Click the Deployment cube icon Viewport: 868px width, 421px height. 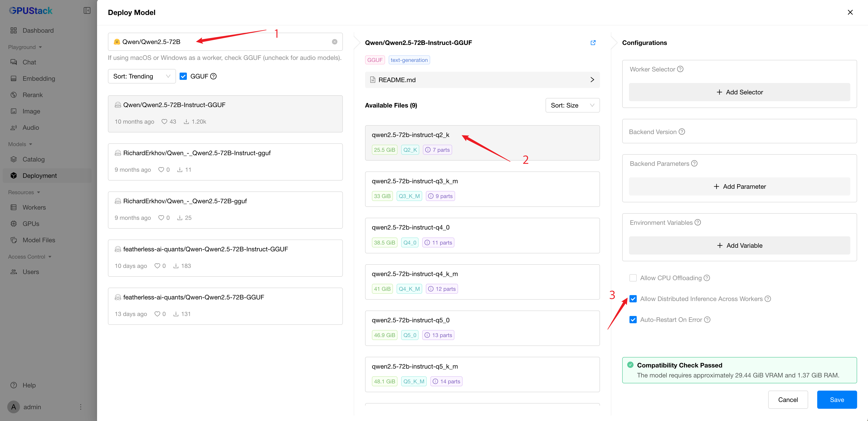13,175
